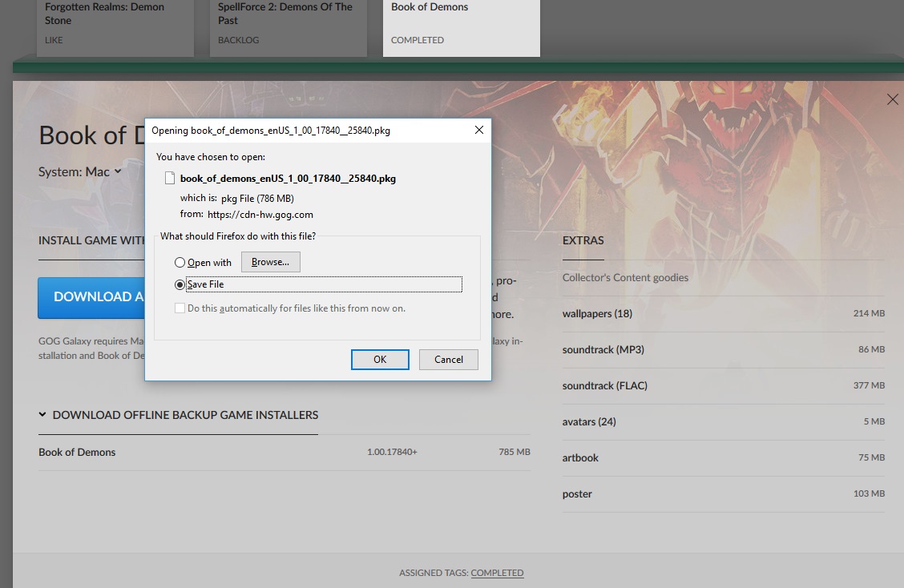Open the COMPLETED assigned tag link
Screen dimensions: 904x588
[497, 573]
